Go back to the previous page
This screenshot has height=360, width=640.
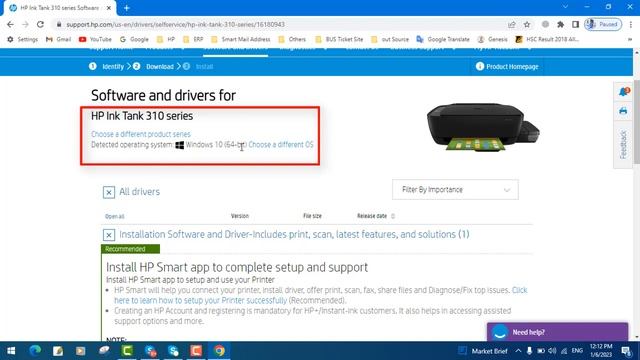(10, 24)
